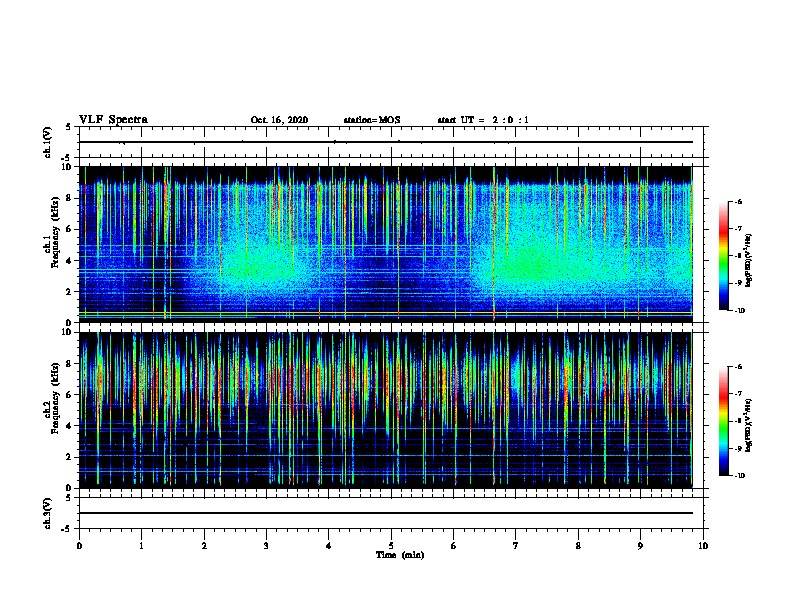Click the "6" tick label on Time axis
This screenshot has height=612, width=792.
click(454, 546)
